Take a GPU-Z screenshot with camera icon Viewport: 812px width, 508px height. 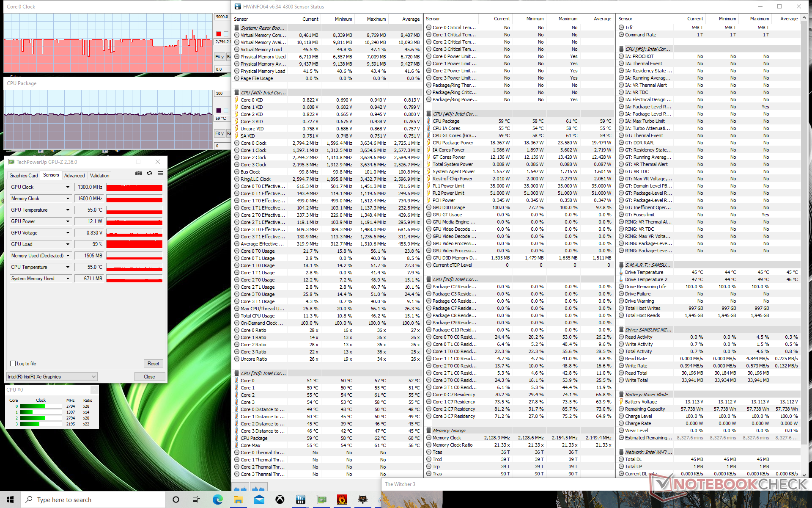pyautogui.click(x=138, y=173)
